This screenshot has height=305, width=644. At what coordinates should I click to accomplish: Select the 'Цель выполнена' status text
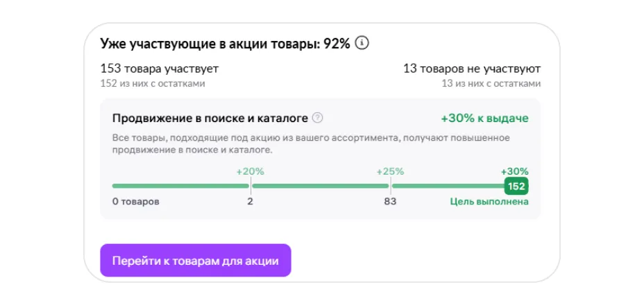point(489,202)
